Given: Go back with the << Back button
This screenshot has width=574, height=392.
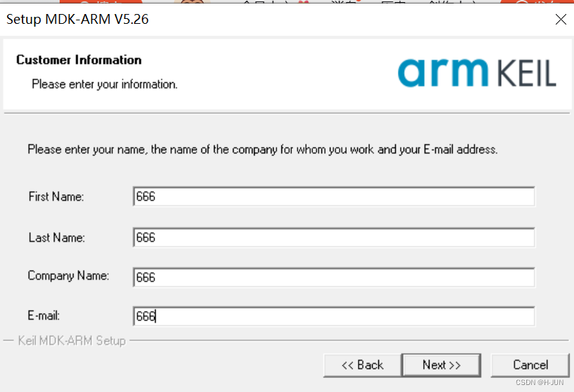Looking at the screenshot, I should [362, 365].
